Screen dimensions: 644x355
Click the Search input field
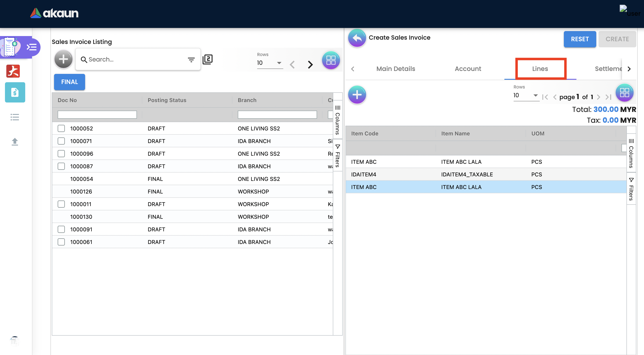pos(135,59)
